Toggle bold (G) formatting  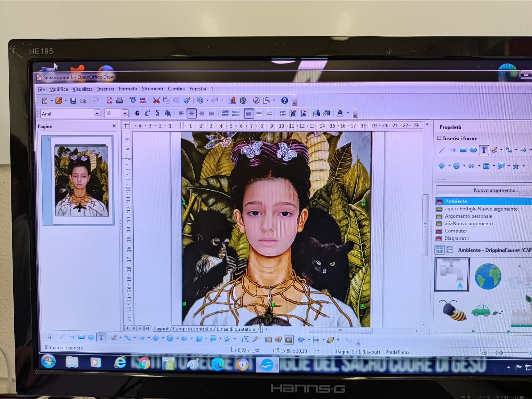click(x=137, y=113)
